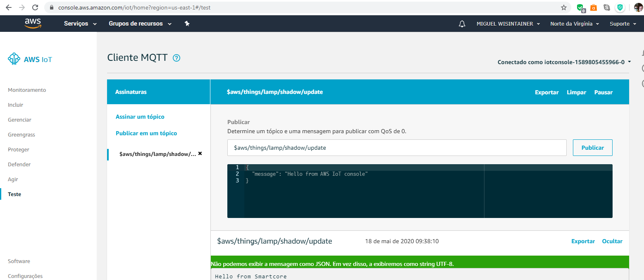Open the green shield extension icon
The height and width of the screenshot is (280, 644).
tap(580, 7)
